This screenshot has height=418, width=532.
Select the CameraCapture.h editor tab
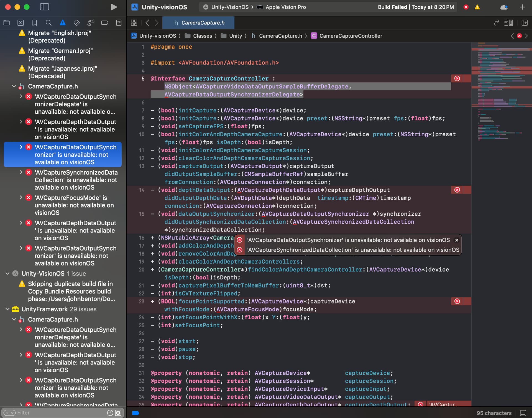198,23
